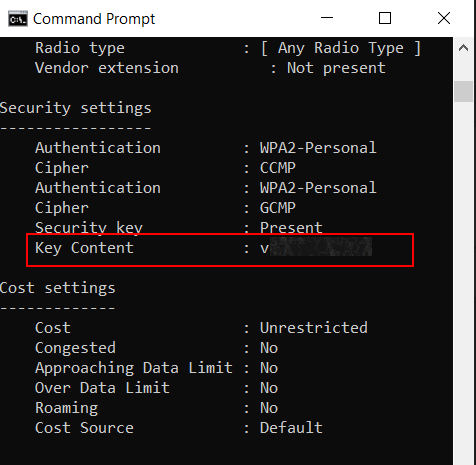
Task: Click the Cost settings heading
Action: [57, 288]
